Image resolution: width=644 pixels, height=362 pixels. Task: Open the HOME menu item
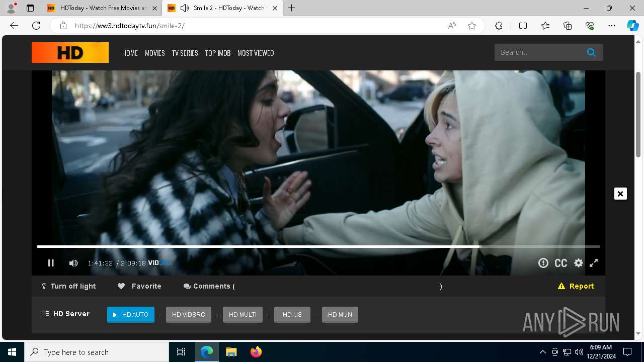click(130, 53)
